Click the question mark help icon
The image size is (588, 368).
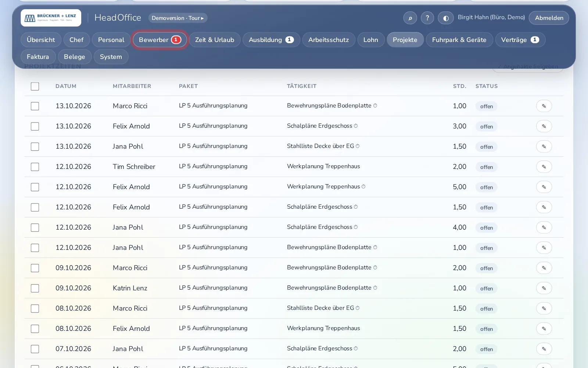pyautogui.click(x=427, y=18)
